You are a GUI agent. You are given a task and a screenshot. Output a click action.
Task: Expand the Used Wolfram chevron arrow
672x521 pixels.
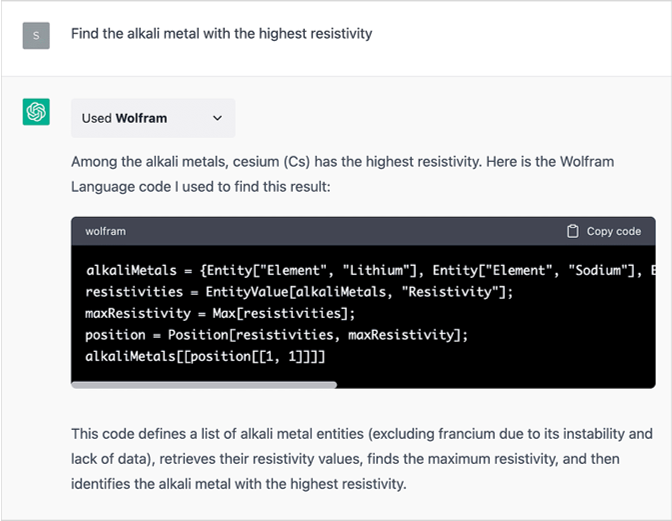click(x=217, y=118)
